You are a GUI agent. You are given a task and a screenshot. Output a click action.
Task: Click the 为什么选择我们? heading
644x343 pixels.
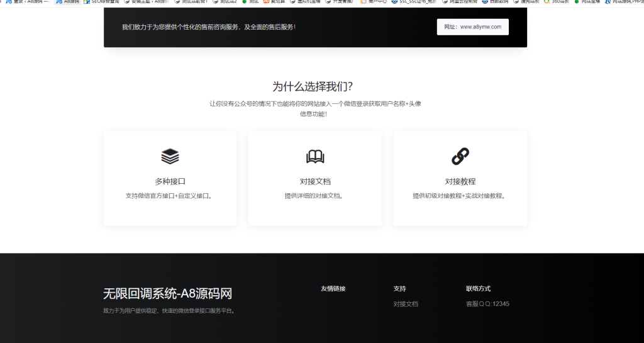pyautogui.click(x=313, y=86)
